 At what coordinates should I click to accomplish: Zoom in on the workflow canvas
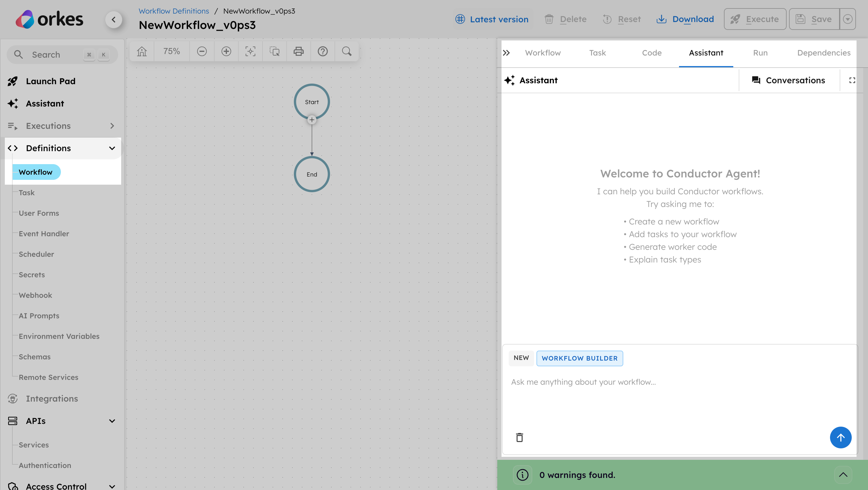(226, 51)
